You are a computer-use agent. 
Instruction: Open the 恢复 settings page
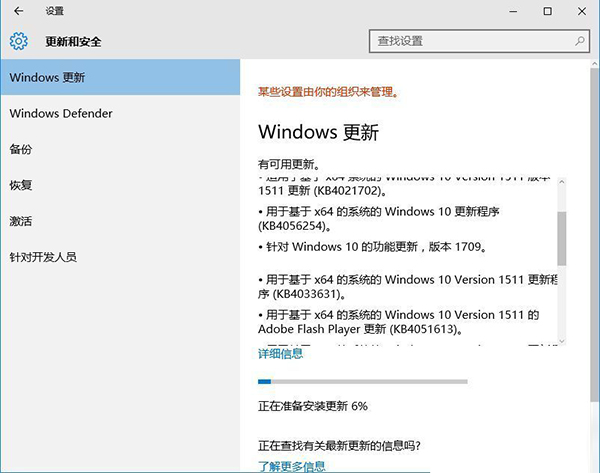pos(21,185)
